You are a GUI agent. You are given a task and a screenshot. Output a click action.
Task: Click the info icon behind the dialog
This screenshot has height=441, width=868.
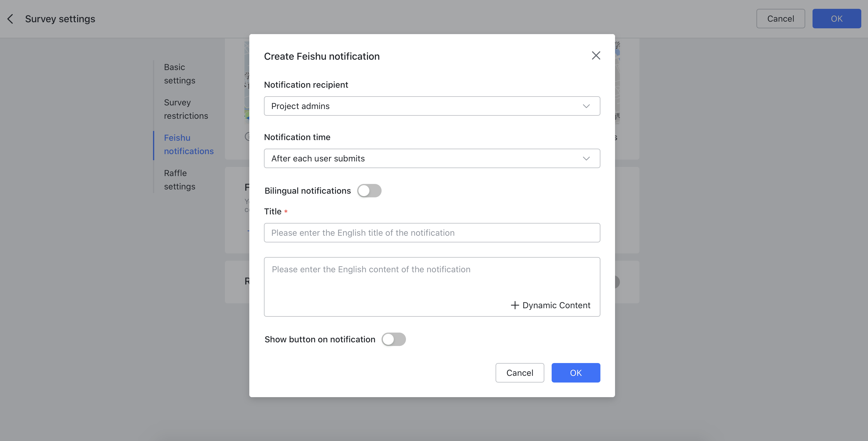[x=248, y=137]
